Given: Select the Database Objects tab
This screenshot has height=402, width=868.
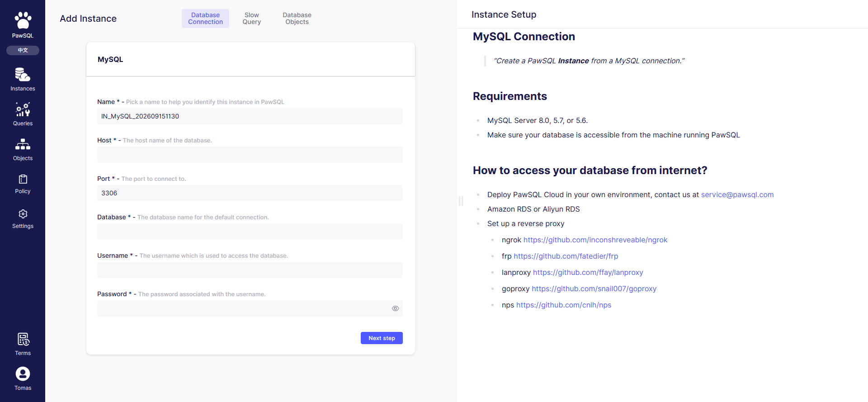Looking at the screenshot, I should [x=297, y=19].
